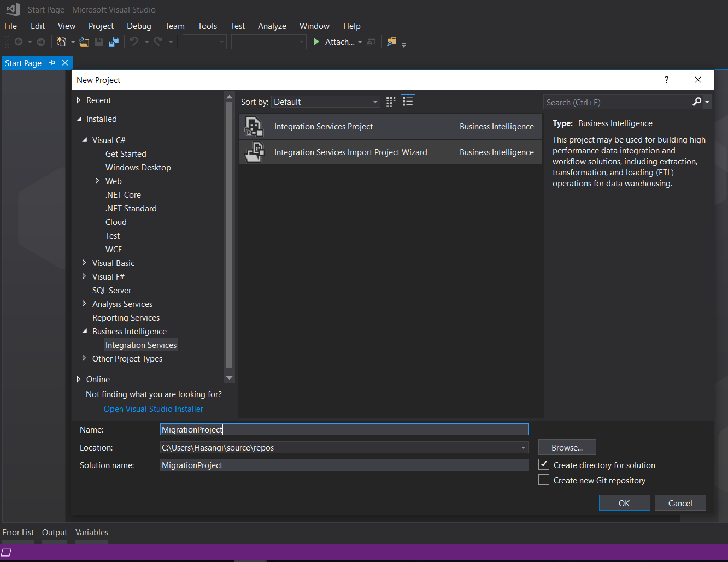The height and width of the screenshot is (562, 728).
Task: Click the Navigate Forward arrow
Action: click(40, 42)
